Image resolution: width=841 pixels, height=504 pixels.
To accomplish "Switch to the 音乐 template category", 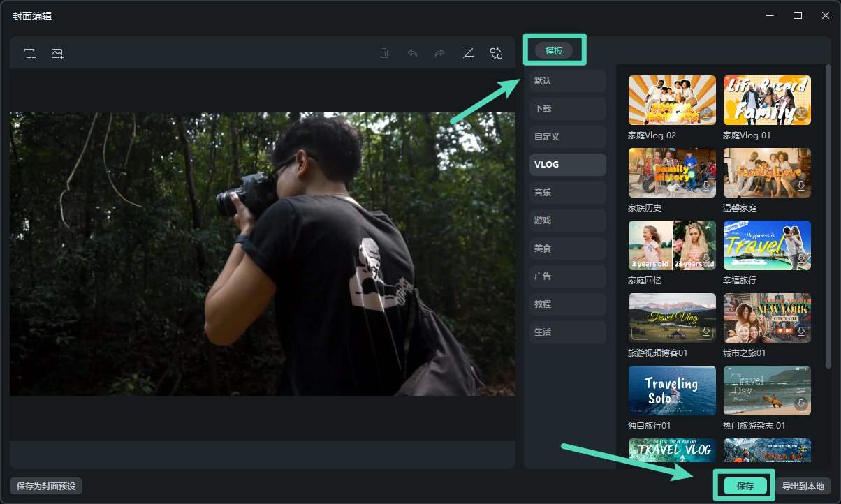I will tap(567, 193).
